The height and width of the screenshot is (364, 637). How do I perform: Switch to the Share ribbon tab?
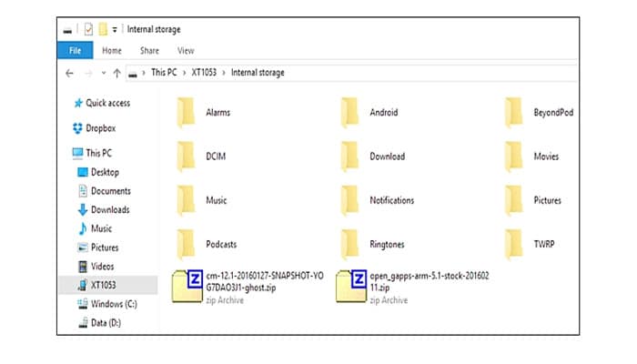pos(149,51)
